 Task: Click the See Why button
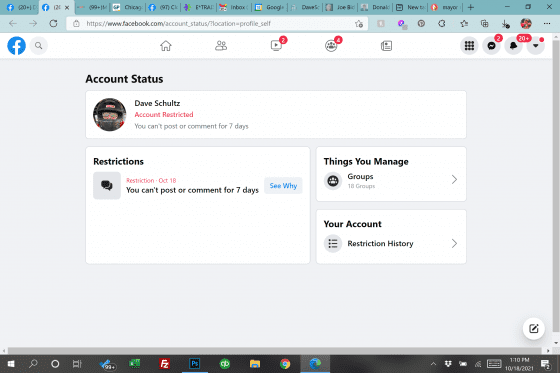pos(283,185)
